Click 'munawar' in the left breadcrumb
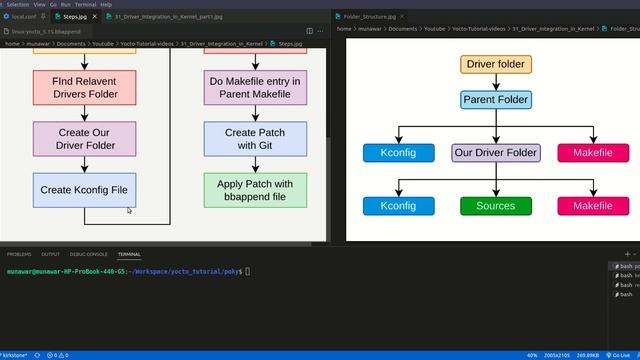The height and width of the screenshot is (360, 640). 38,44
